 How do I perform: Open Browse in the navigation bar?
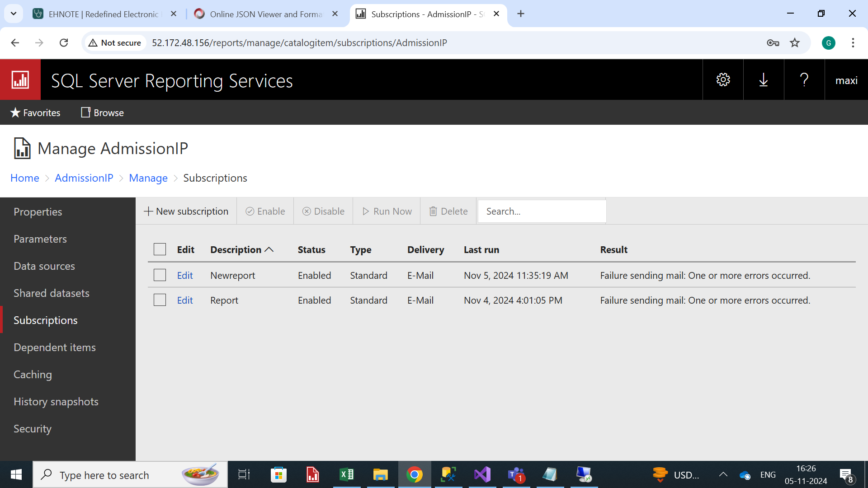coord(102,113)
